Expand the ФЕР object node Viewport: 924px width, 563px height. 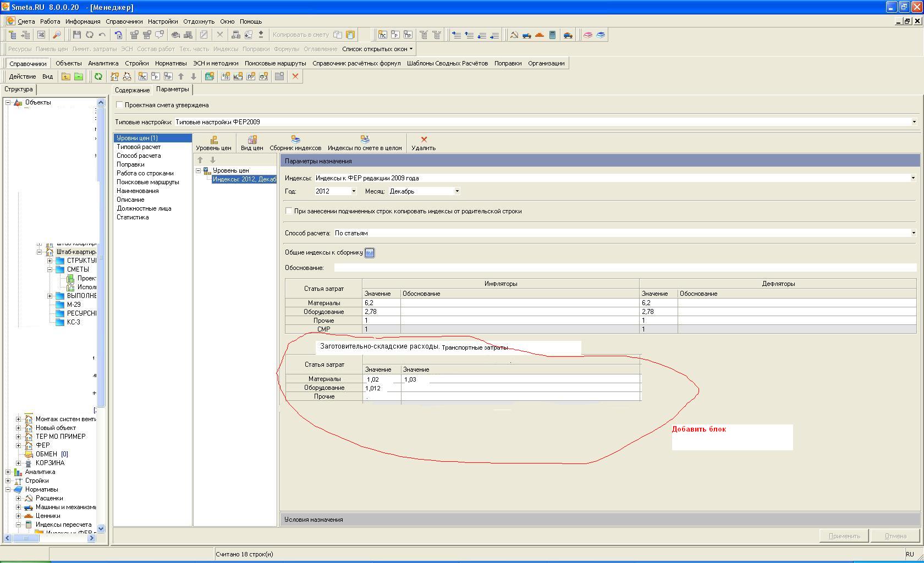(19, 445)
